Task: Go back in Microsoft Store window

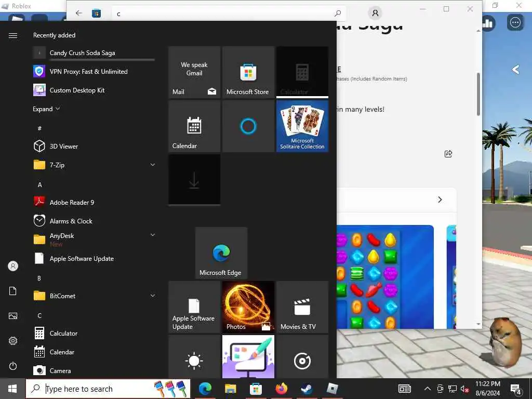Action: [x=79, y=13]
